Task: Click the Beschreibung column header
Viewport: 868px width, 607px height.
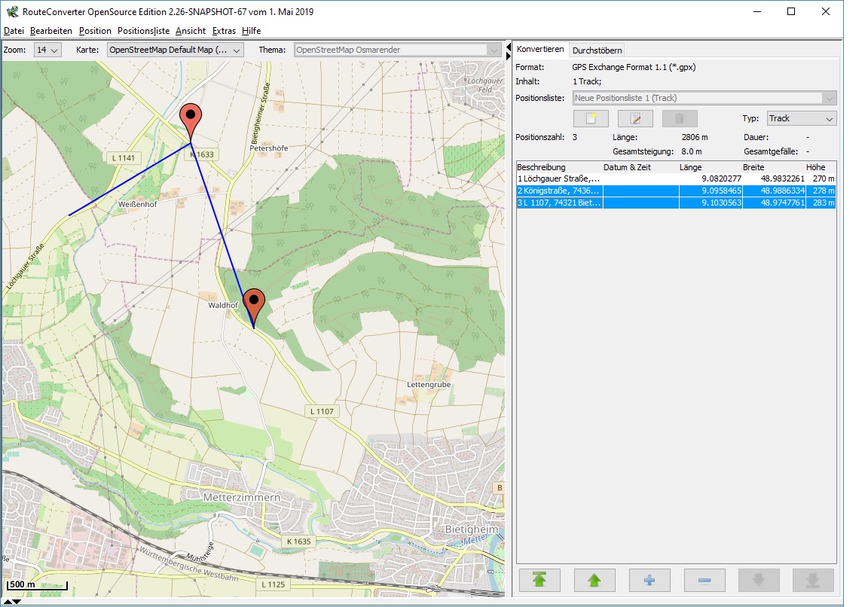Action: 541,167
